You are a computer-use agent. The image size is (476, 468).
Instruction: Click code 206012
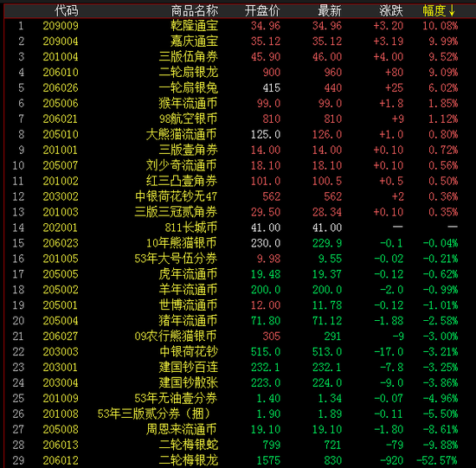(61, 461)
